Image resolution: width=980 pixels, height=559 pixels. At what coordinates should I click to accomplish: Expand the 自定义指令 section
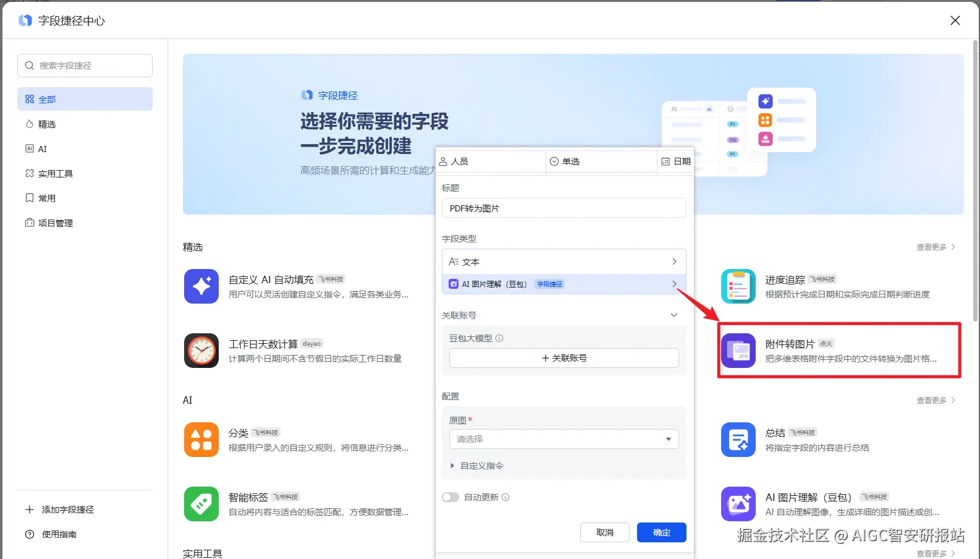coord(476,466)
